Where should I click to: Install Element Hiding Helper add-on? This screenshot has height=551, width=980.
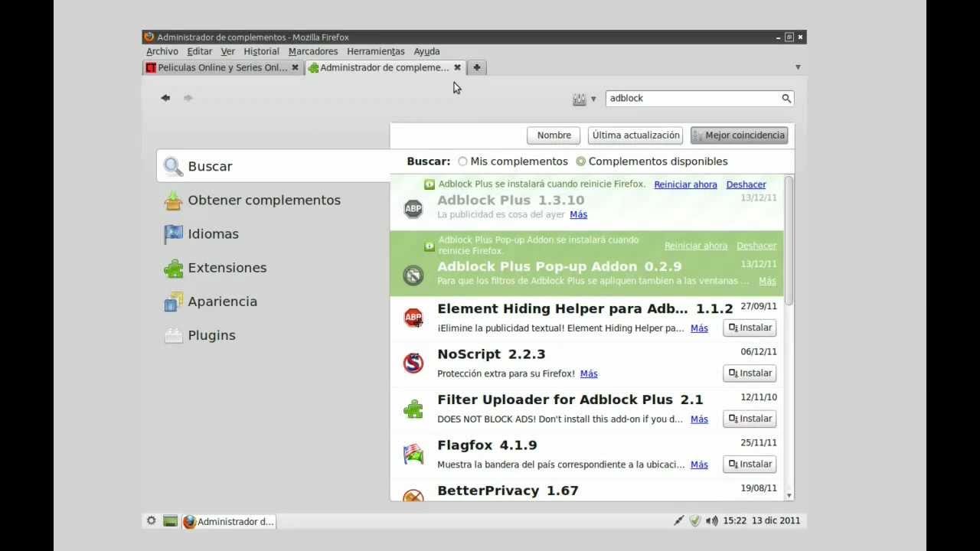click(x=750, y=328)
